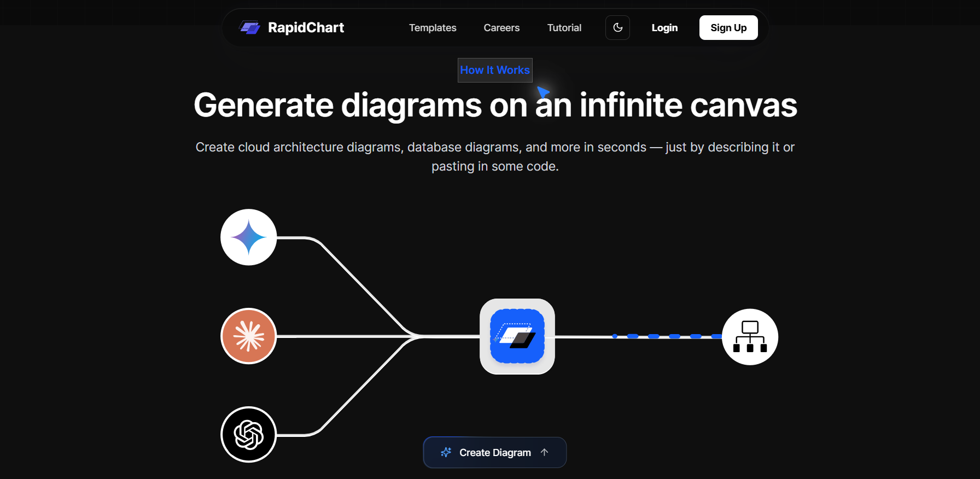
Task: Click the sparkle icon in Create Diagram
Action: pyautogui.click(x=446, y=452)
